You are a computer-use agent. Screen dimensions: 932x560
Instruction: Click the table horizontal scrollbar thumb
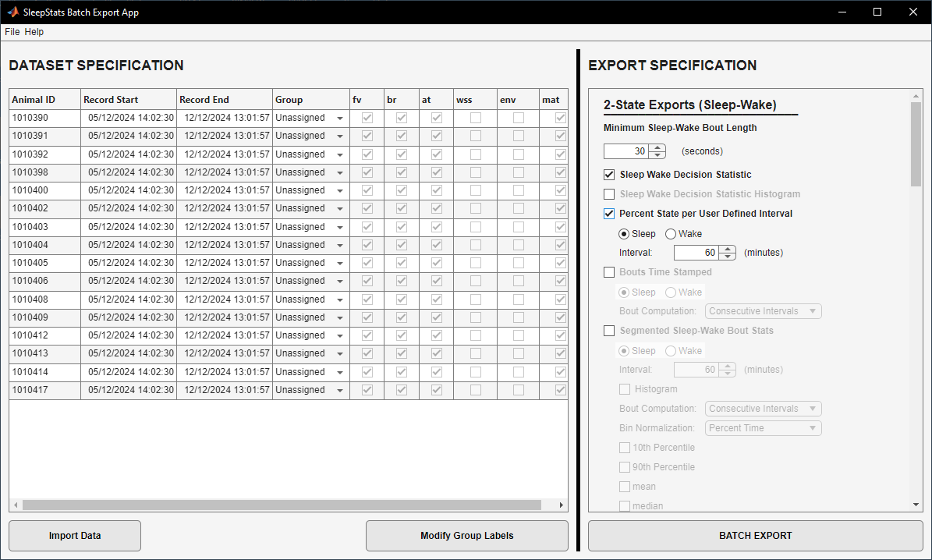coord(282,505)
